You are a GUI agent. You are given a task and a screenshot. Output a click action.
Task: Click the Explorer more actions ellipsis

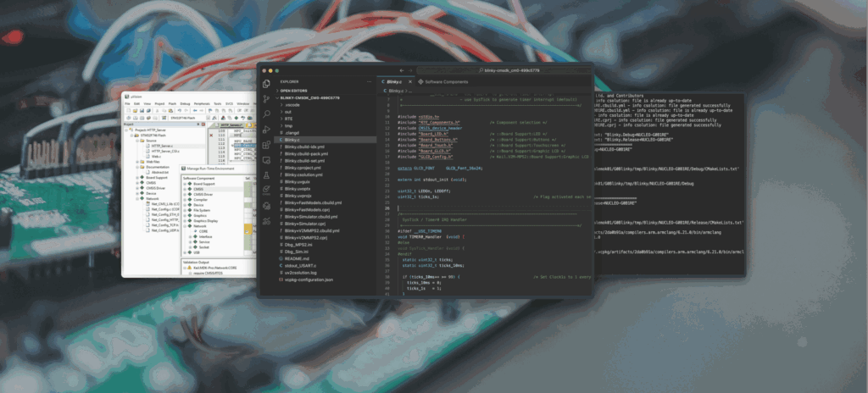[370, 82]
